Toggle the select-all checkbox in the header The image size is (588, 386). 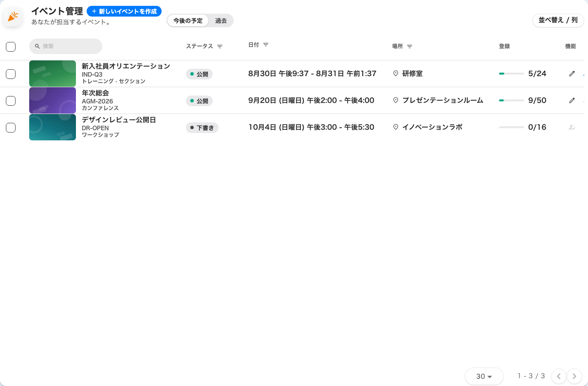click(11, 47)
